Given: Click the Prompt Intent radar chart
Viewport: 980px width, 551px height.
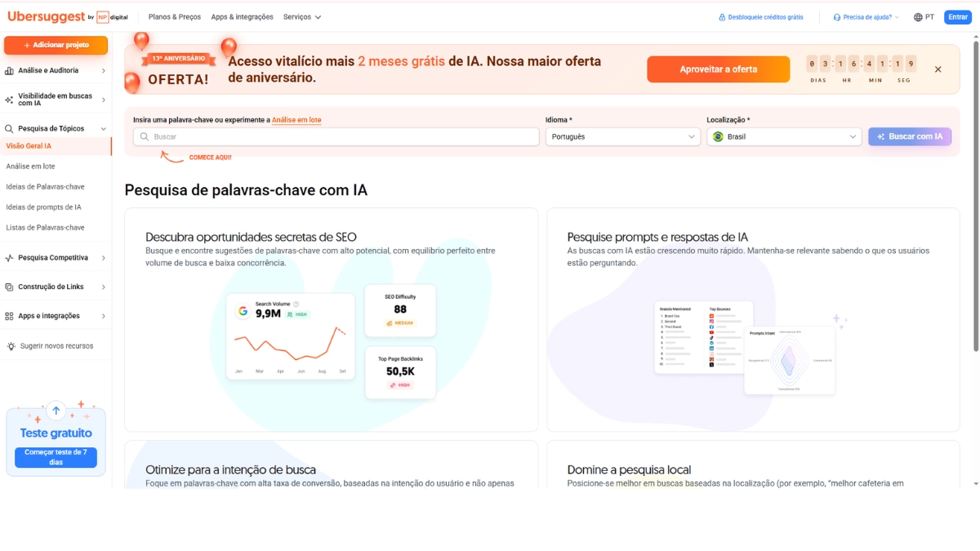Looking at the screenshot, I should pyautogui.click(x=789, y=360).
